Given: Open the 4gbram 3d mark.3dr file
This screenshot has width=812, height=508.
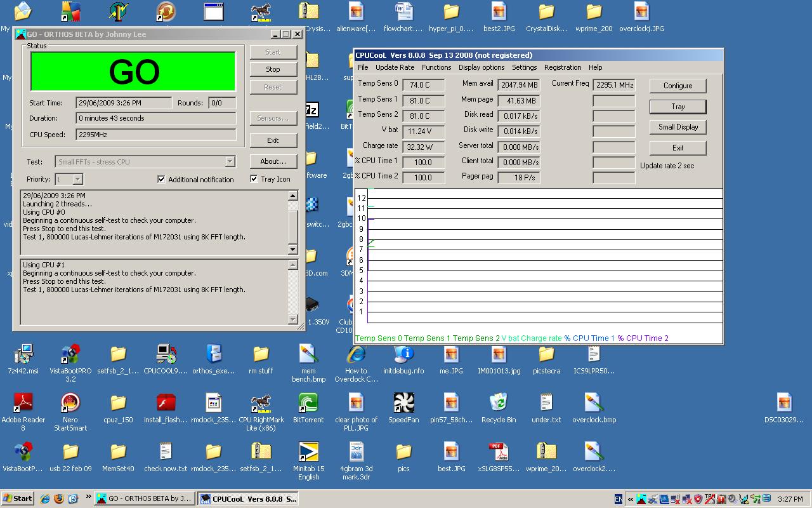Looking at the screenshot, I should tap(356, 451).
